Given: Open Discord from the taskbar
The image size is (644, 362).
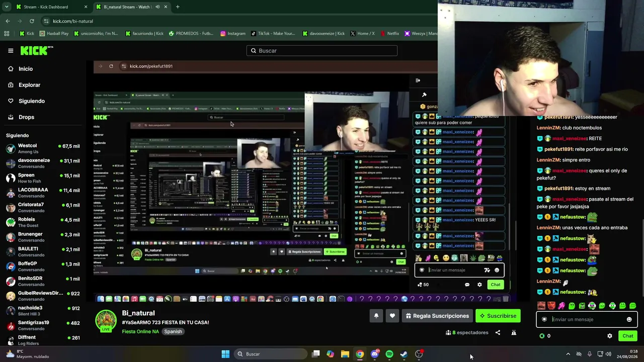Looking at the screenshot, I should [374, 354].
